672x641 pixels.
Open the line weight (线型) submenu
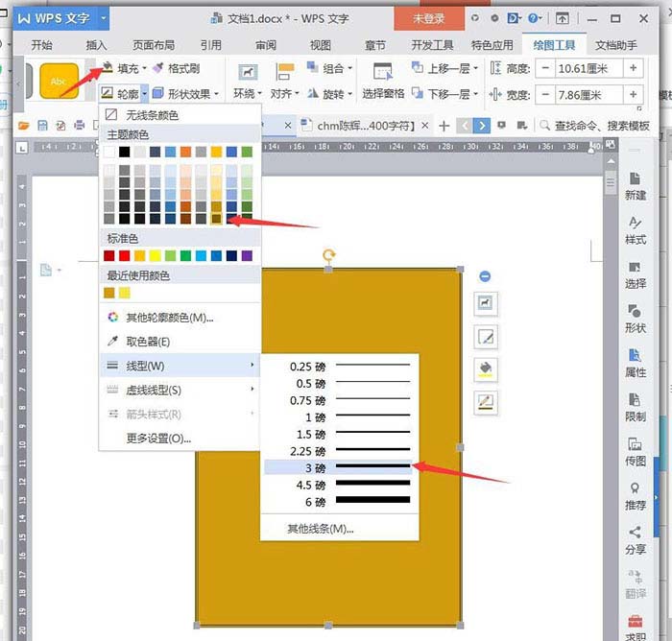[x=180, y=366]
